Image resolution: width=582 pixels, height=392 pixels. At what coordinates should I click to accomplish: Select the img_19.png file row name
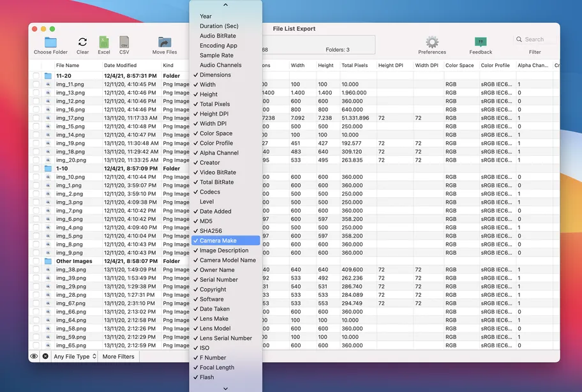point(71,143)
